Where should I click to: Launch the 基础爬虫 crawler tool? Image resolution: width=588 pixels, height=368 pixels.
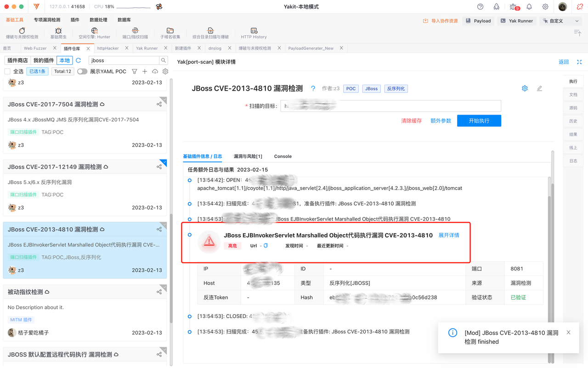[58, 34]
